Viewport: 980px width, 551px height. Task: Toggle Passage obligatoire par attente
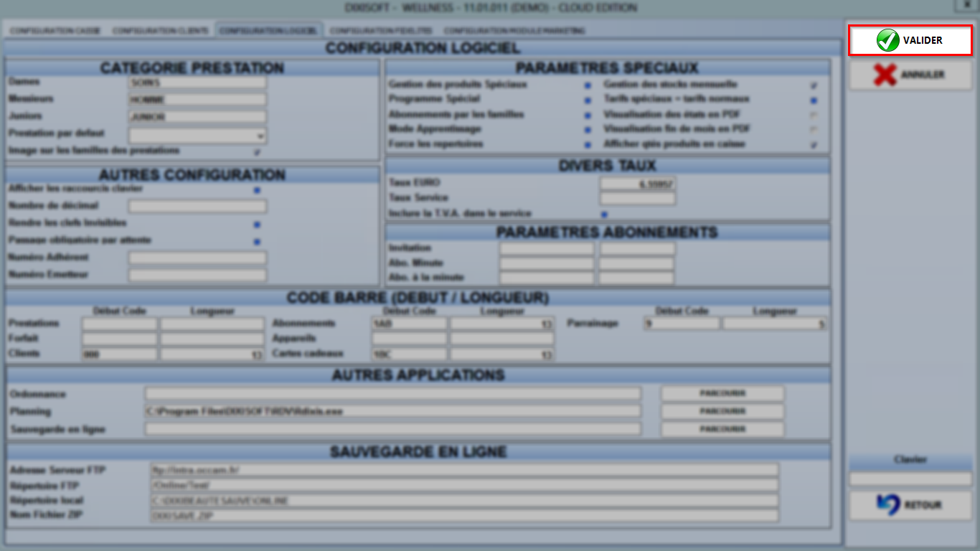257,242
